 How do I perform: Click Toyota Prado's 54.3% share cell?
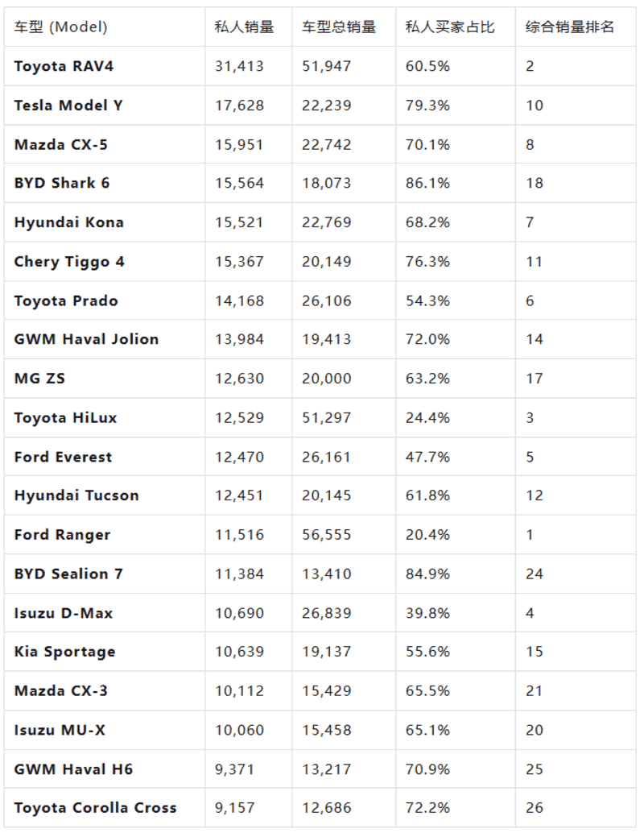click(x=427, y=300)
